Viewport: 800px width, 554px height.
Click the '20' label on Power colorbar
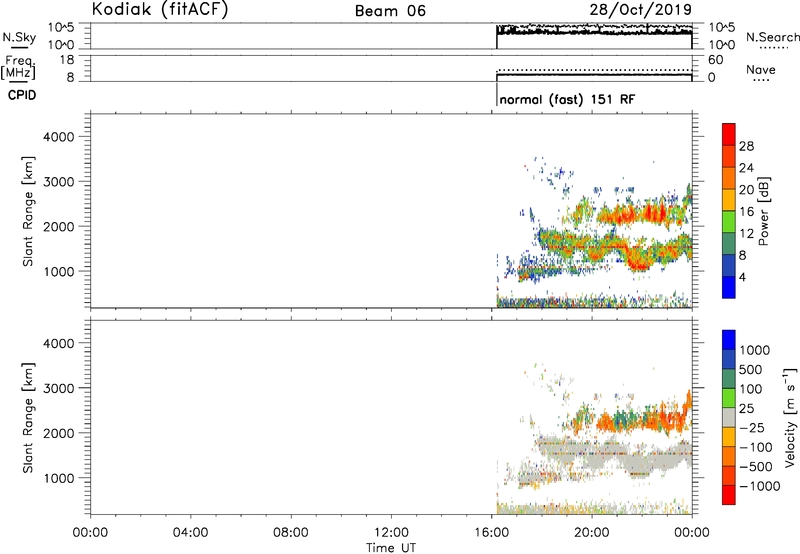746,190
